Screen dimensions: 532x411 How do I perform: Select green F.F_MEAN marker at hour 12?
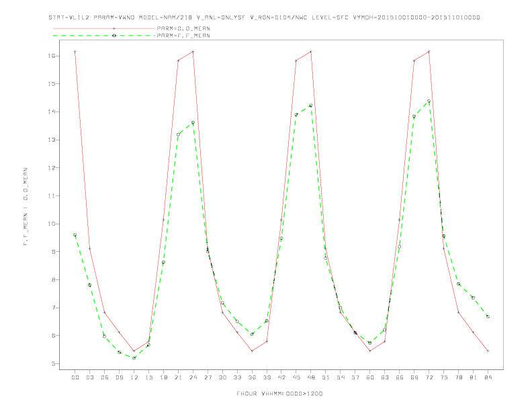click(x=134, y=358)
